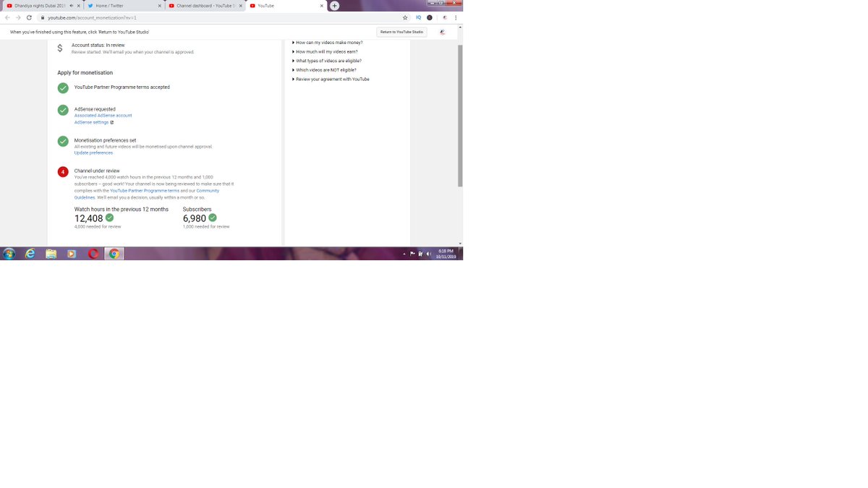Screen dimensions: 868x488
Task: Open Associated AdSense account link
Action: (x=103, y=116)
